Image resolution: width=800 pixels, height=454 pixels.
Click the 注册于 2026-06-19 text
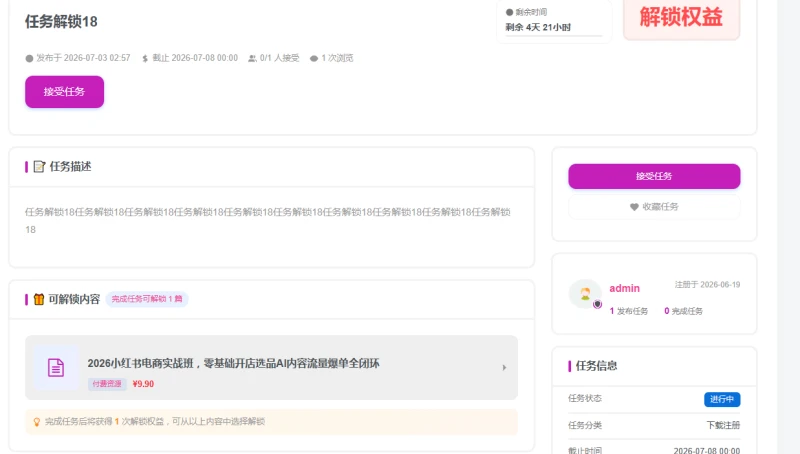(708, 285)
